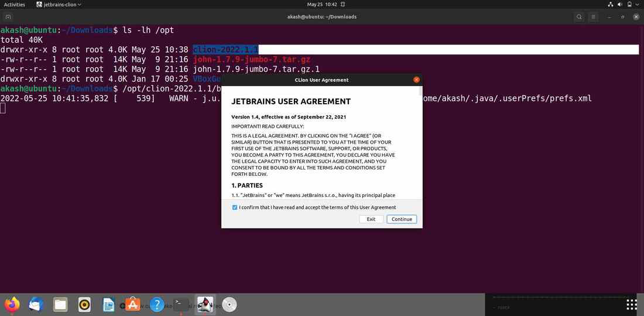Select the running CLion Java icon in dock

tap(205, 304)
